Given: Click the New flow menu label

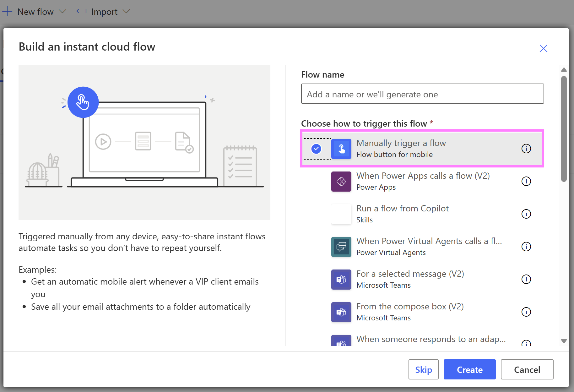Looking at the screenshot, I should (35, 12).
